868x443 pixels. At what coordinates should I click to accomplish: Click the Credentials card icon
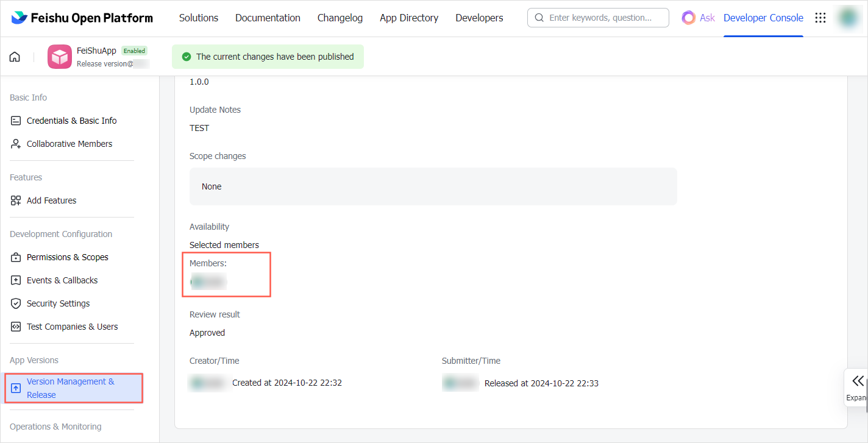coord(16,121)
